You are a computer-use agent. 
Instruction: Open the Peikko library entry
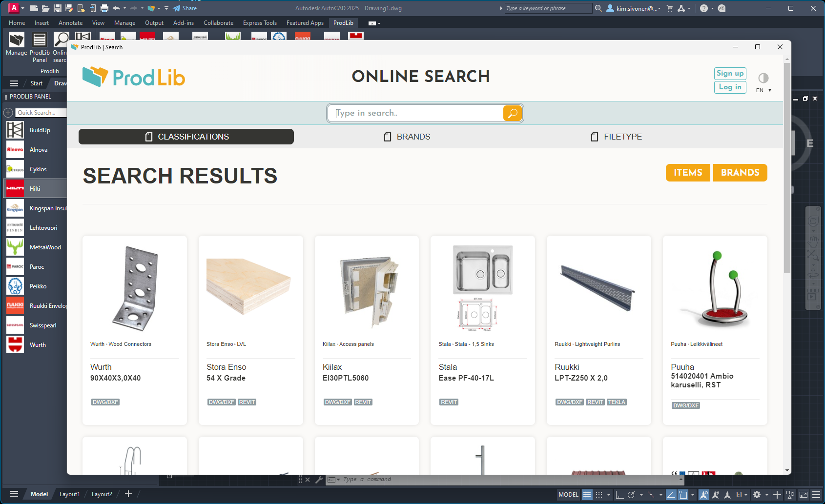pos(35,286)
